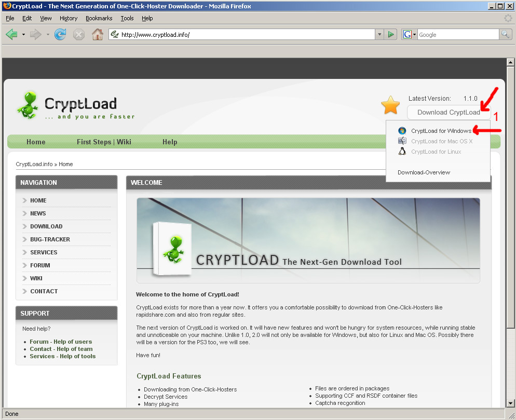Click the yellow star bookmark icon
Screen dimensions: 516x420
click(x=390, y=105)
